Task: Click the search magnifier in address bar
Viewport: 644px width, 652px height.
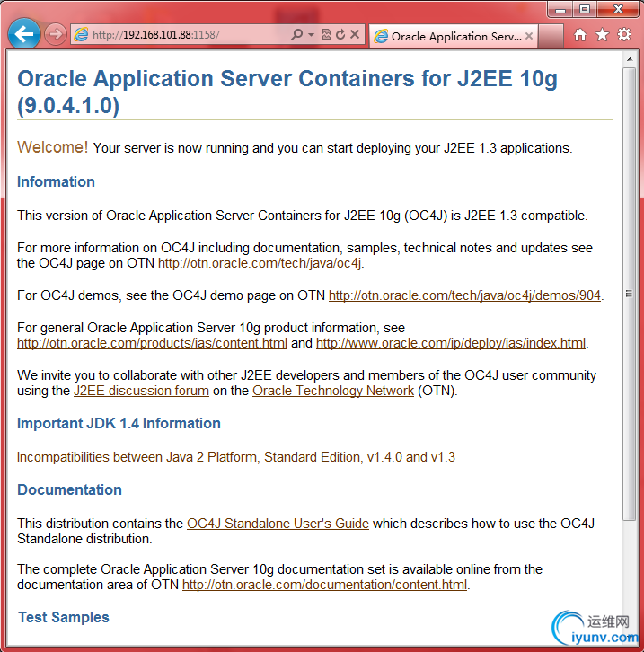Action: coord(296,34)
